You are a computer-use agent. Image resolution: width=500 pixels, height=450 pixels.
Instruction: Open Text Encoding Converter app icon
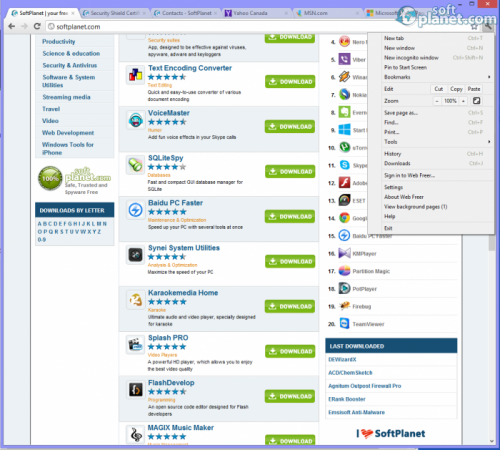tap(136, 75)
